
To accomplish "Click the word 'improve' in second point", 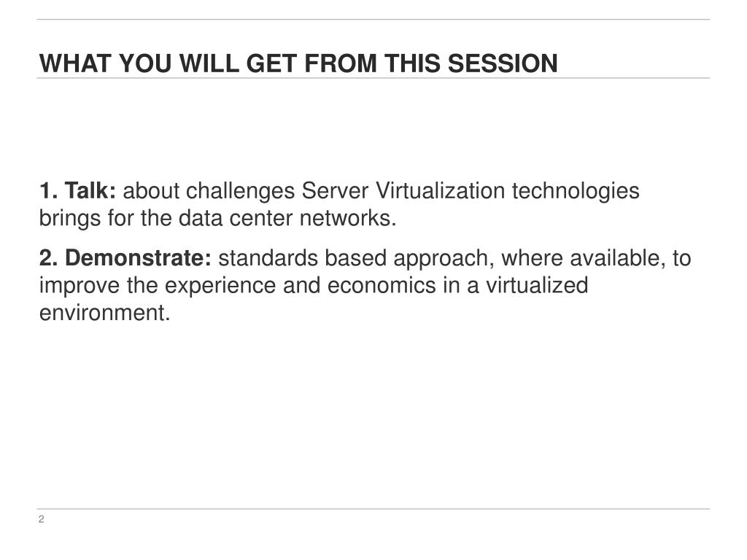I will coord(79,286).
